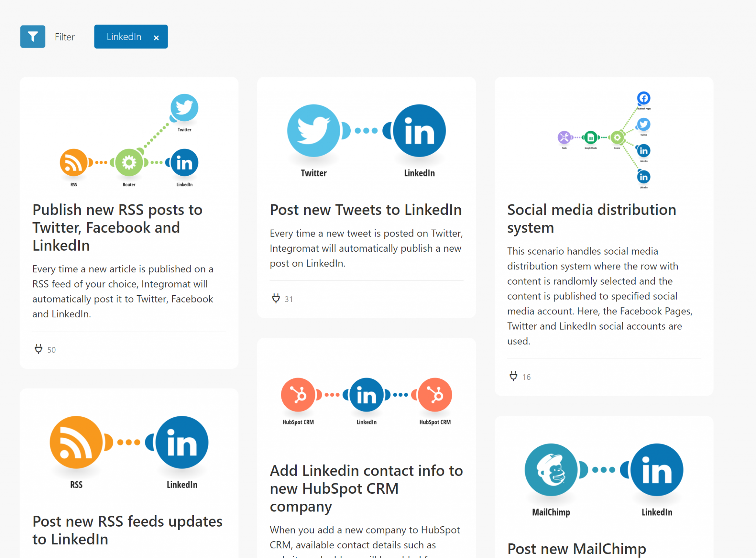The image size is (756, 558).
Task: Click the plug icon showing 16 uses
Action: (513, 376)
